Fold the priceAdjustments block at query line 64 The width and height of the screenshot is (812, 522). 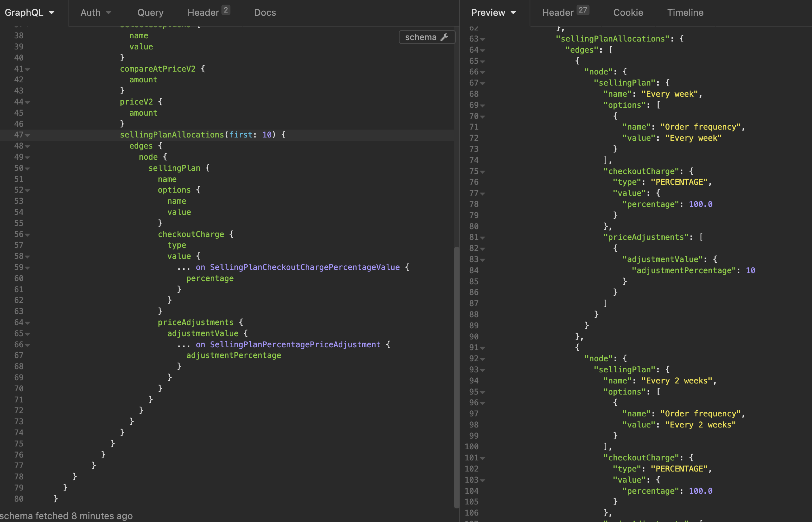click(x=28, y=323)
